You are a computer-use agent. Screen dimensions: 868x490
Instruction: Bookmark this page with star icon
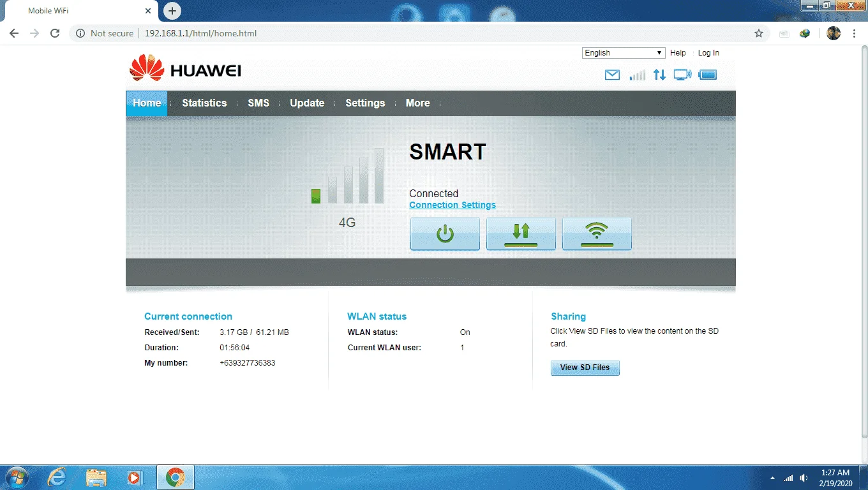coord(759,33)
